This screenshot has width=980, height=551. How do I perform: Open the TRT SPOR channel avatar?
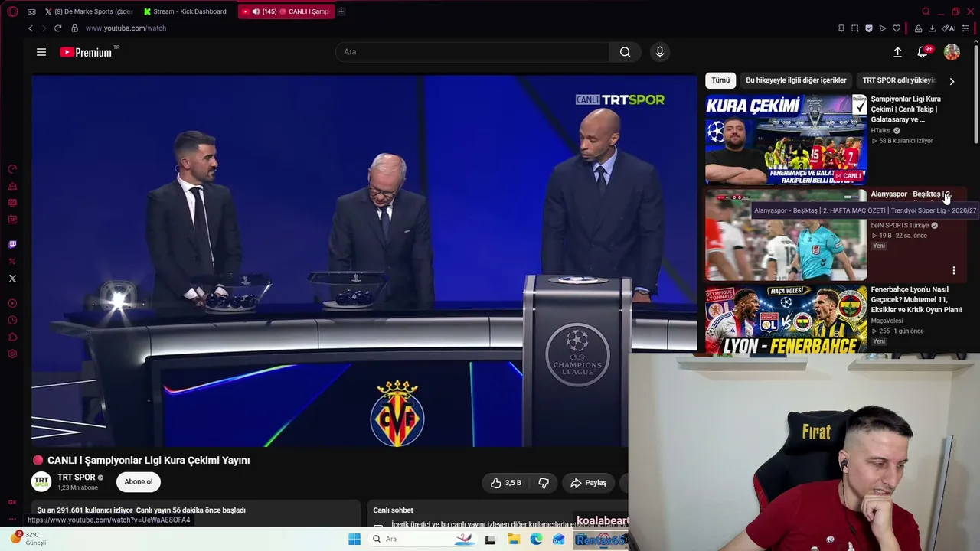point(41,481)
